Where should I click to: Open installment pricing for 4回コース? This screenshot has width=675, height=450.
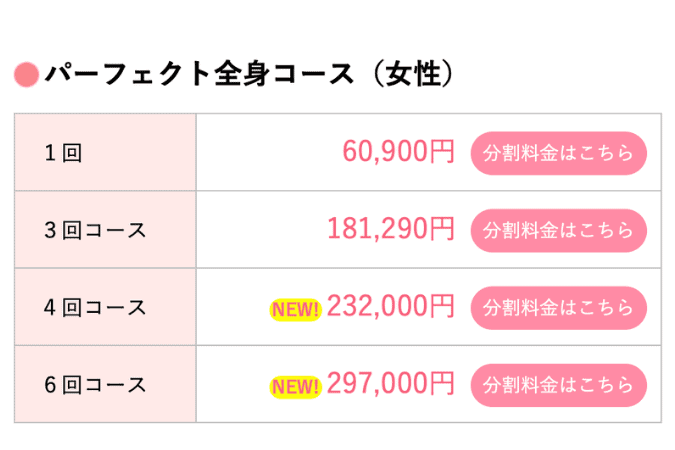coord(558,307)
